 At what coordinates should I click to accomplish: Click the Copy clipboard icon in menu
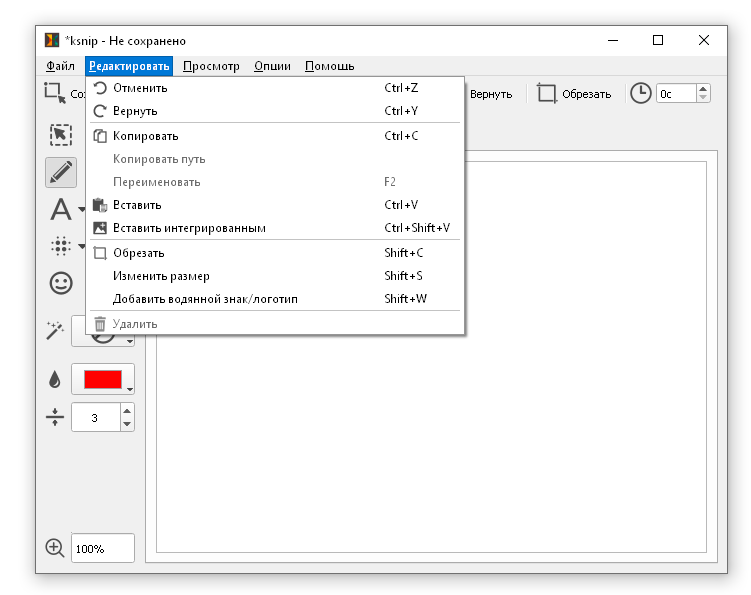pyautogui.click(x=100, y=136)
